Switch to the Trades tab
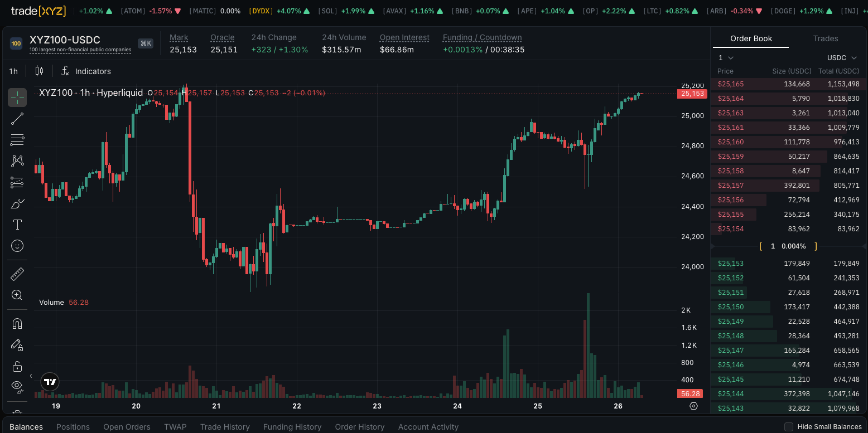Screen dimensions: 868x433 [x=826, y=38]
